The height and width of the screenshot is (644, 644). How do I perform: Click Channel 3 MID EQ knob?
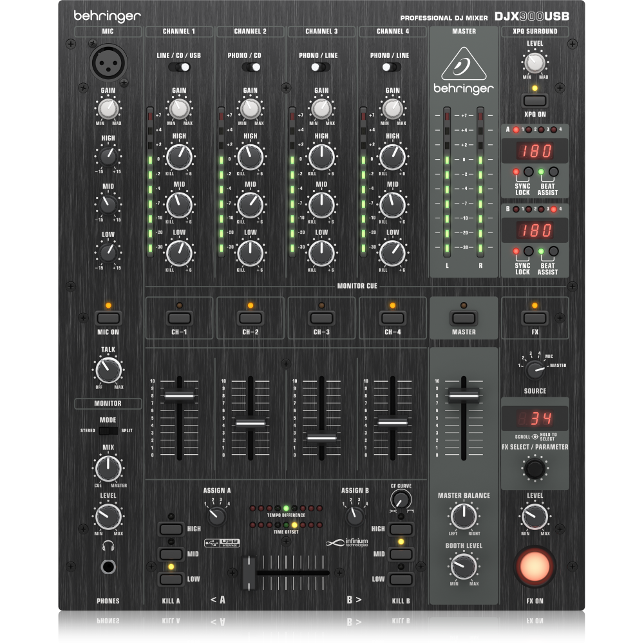tap(321, 205)
